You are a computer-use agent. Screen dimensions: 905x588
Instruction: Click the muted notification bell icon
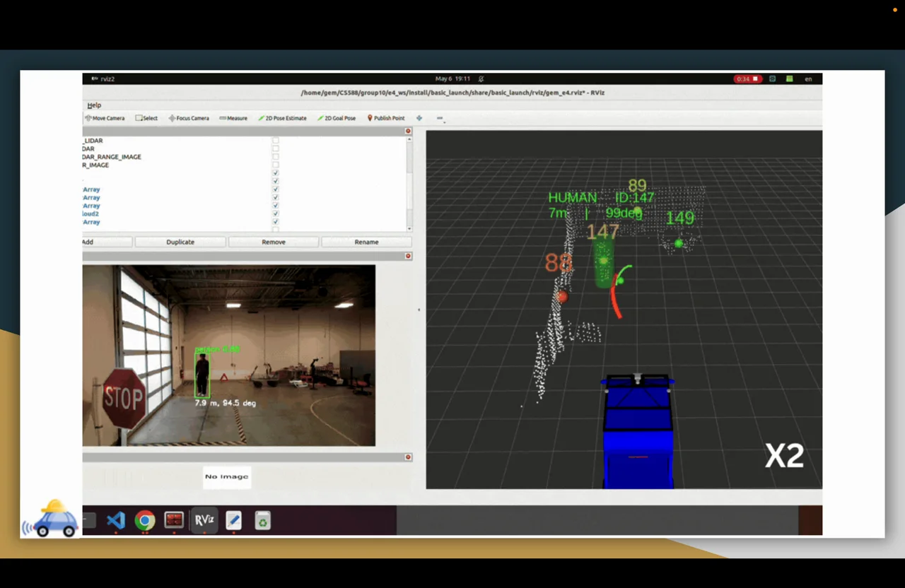[x=481, y=78]
